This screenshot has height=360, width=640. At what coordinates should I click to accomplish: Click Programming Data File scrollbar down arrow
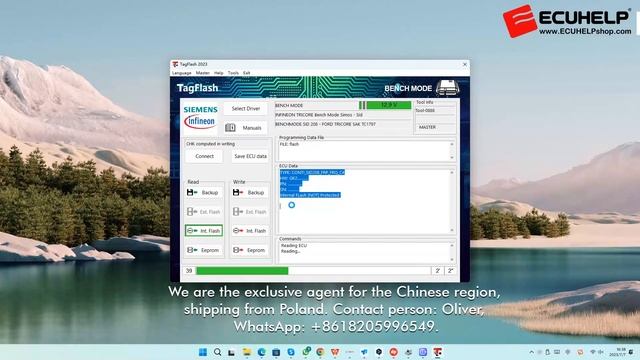pos(452,158)
